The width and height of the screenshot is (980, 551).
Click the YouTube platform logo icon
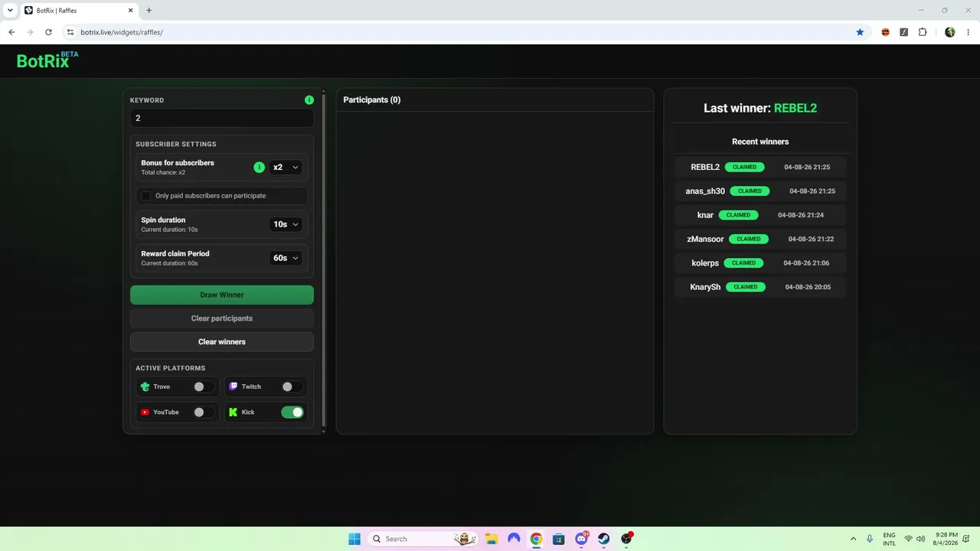(145, 412)
